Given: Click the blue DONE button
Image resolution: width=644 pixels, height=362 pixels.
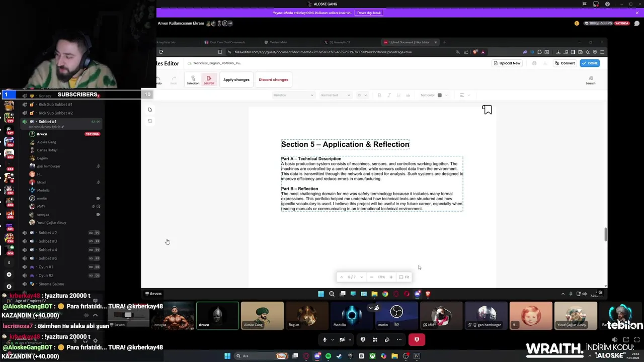Looking at the screenshot, I should pos(590,63).
